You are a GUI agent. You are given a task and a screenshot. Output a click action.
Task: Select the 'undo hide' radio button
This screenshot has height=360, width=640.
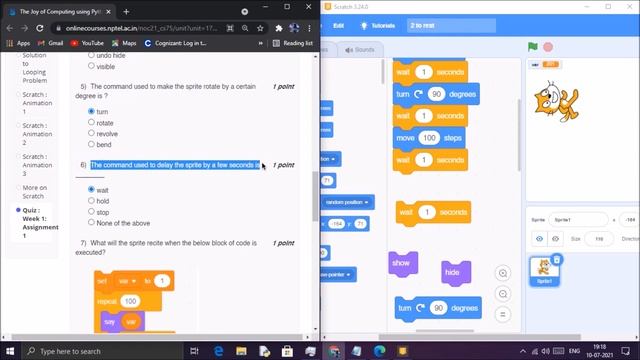[91, 55]
